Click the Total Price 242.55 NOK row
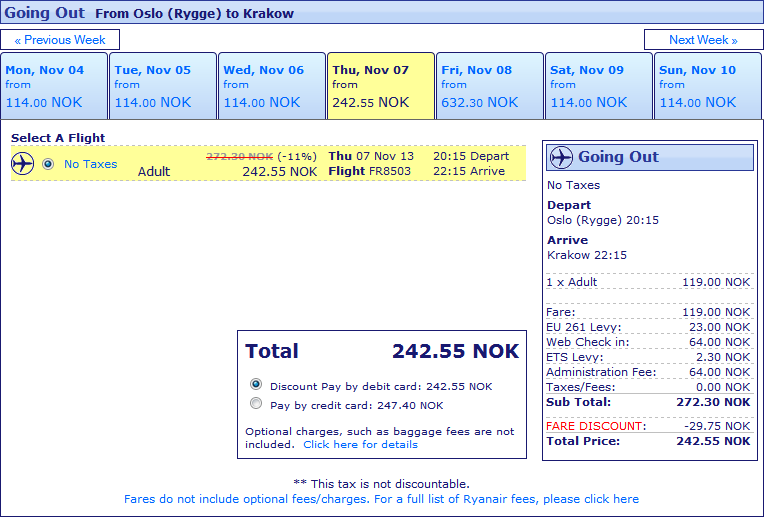The height and width of the screenshot is (519, 767). pos(648,441)
